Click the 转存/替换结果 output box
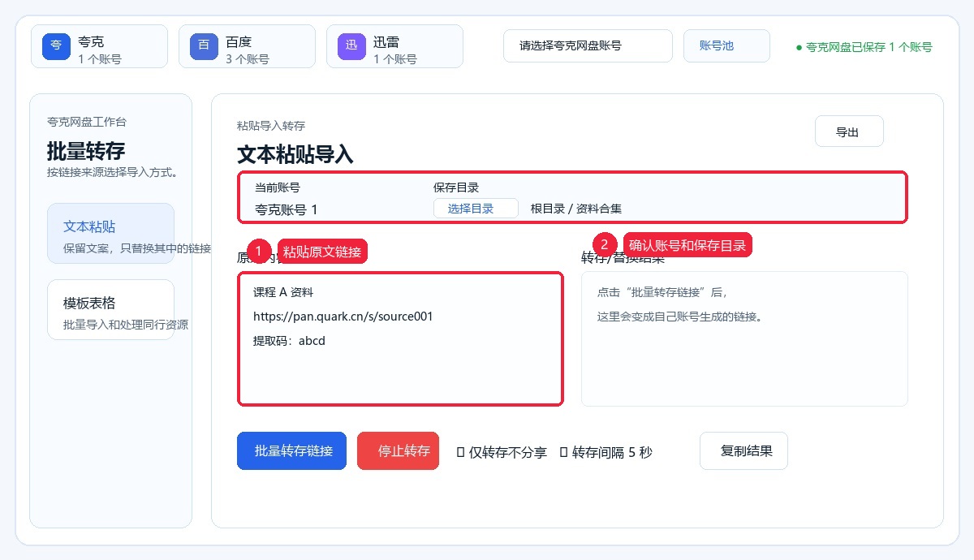 click(x=744, y=338)
